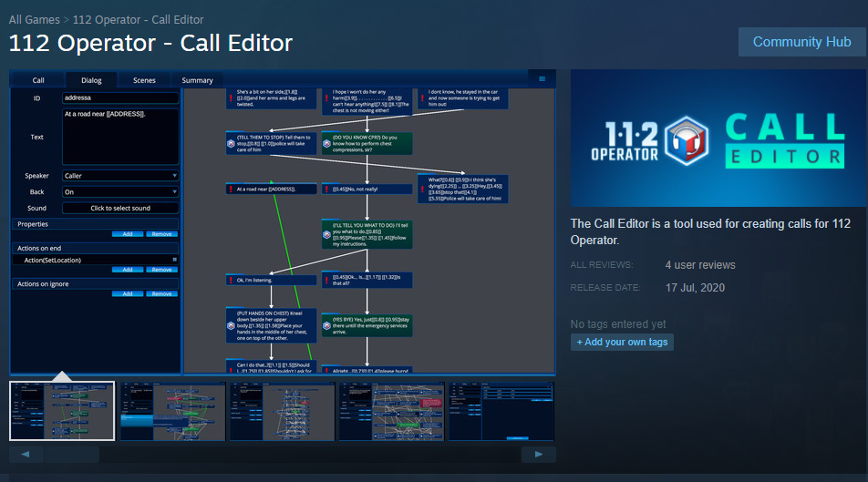
Task: Click the exclamation icon on the 'She's a bit on her side' node
Action: coord(231,98)
